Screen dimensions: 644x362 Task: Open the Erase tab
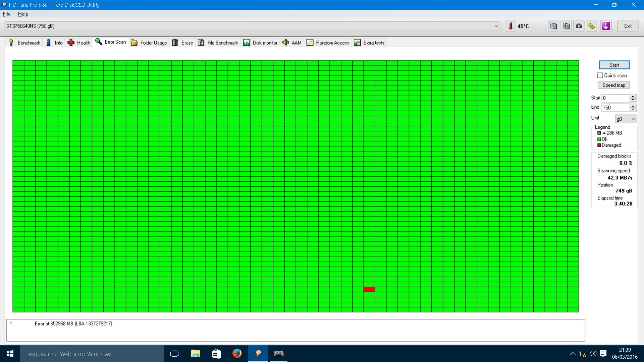pyautogui.click(x=183, y=43)
